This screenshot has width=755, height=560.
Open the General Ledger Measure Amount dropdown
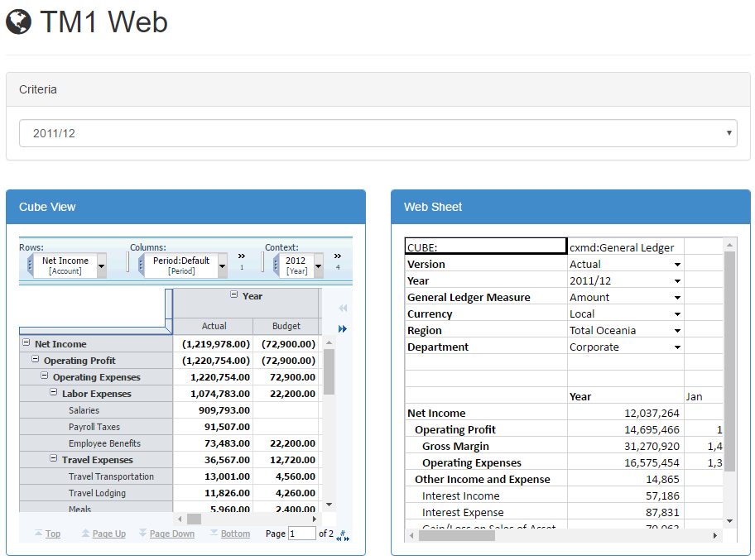[x=677, y=298]
